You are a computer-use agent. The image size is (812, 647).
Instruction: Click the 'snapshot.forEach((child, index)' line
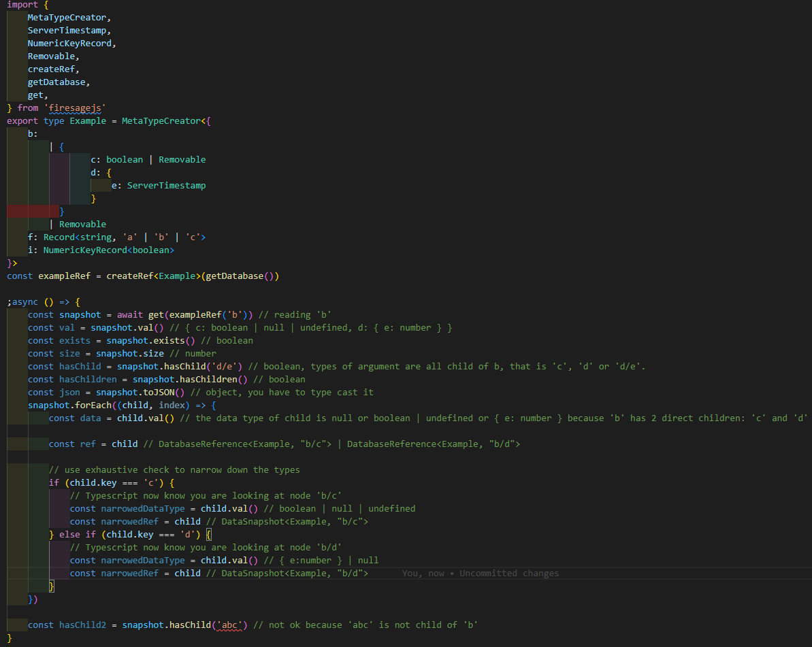point(122,405)
